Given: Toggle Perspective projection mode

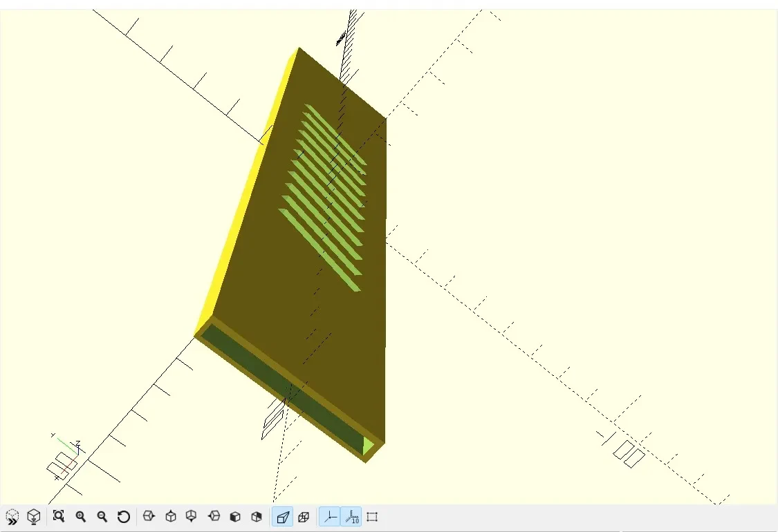Looking at the screenshot, I should pyautogui.click(x=282, y=517).
